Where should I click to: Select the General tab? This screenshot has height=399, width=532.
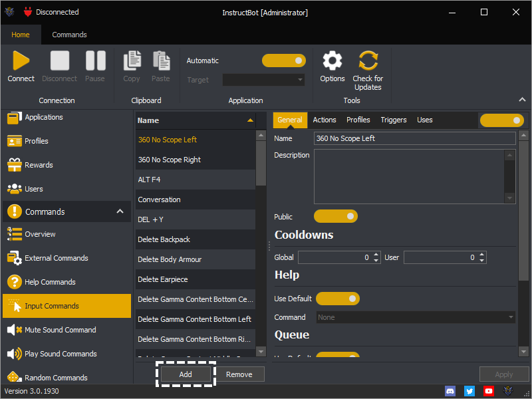290,120
